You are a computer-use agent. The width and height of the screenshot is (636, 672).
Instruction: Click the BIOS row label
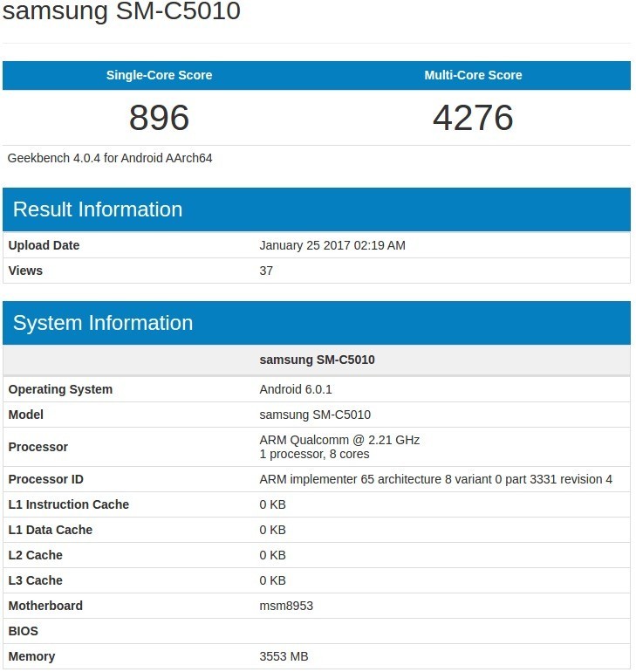(x=23, y=631)
